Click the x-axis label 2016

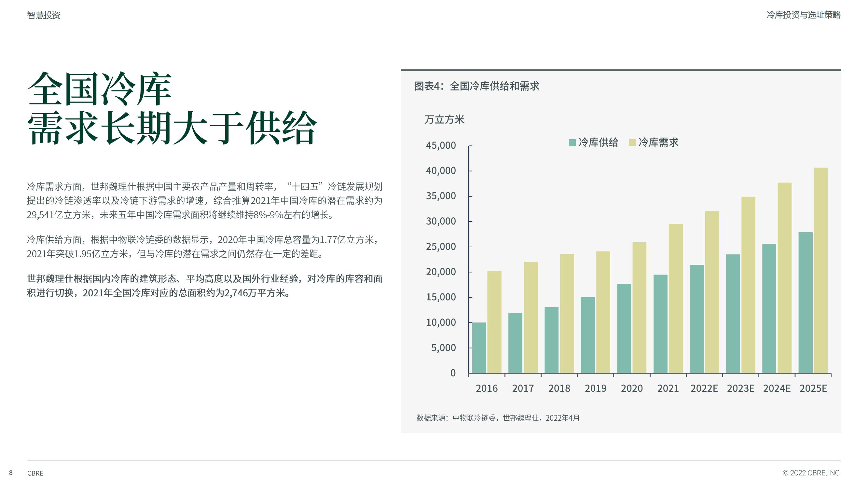pos(487,388)
